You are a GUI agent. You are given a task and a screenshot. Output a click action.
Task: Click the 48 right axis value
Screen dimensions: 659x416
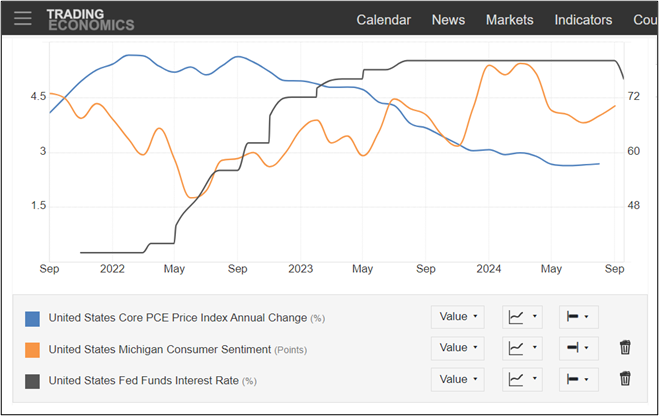[x=634, y=205]
